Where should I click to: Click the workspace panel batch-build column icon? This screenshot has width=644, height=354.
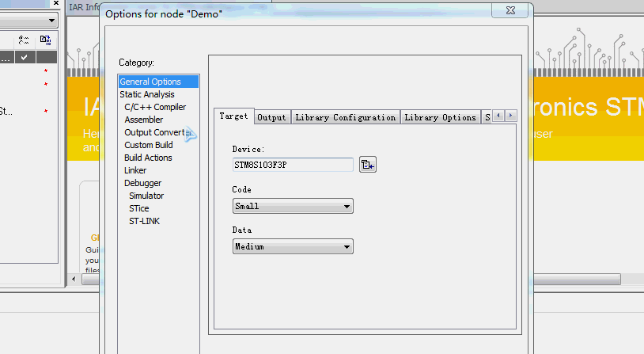[x=45, y=40]
